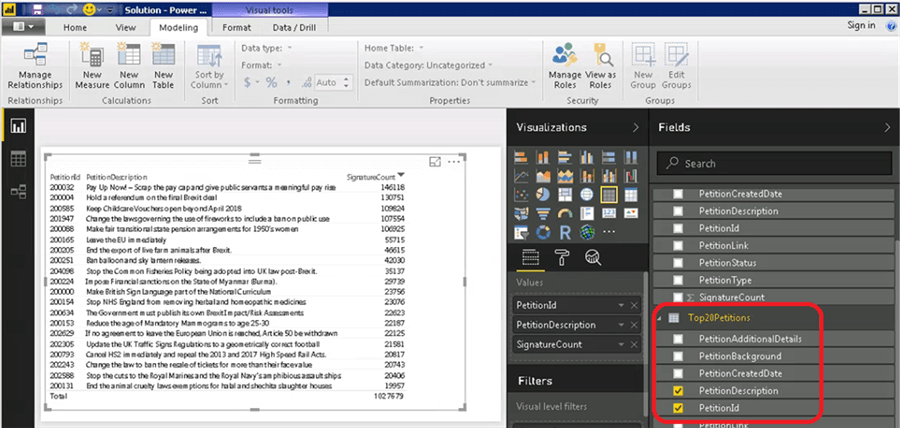
Task: Select the Funnel visualization
Action: pyautogui.click(x=543, y=214)
